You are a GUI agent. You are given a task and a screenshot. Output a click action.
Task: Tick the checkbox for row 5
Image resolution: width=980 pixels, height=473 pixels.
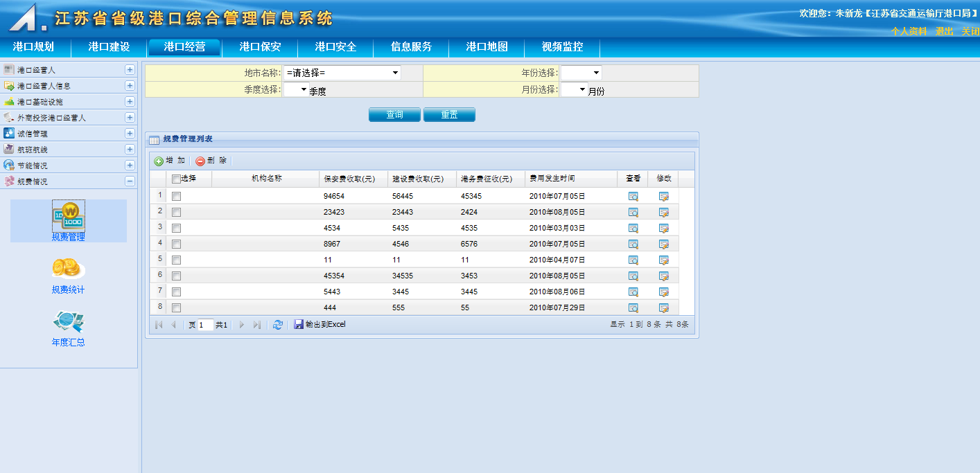coord(176,260)
